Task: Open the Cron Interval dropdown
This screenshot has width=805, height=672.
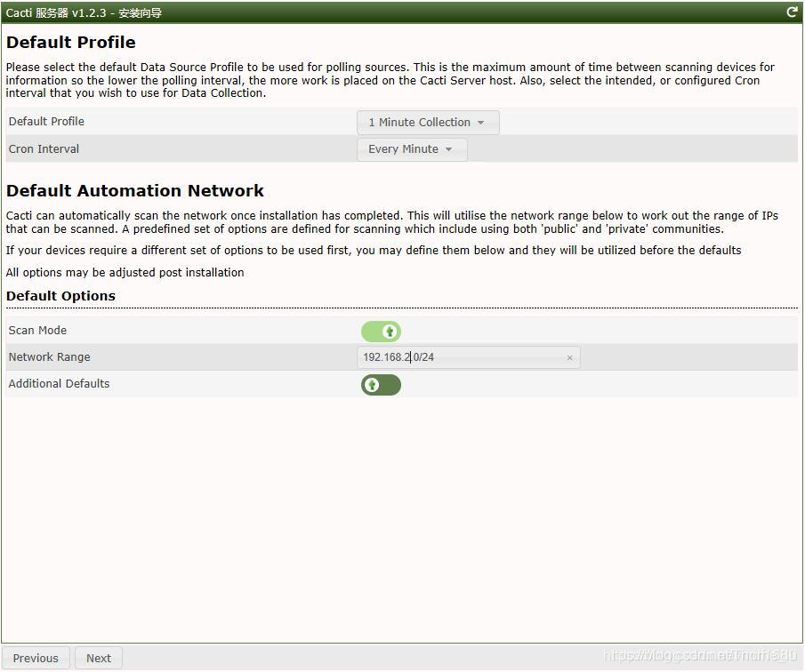Action: 412,149
